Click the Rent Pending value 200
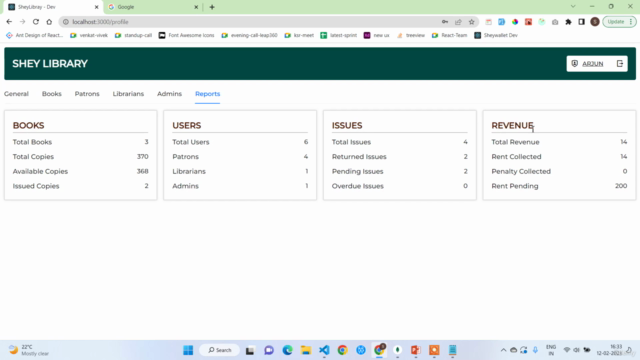 [621, 186]
